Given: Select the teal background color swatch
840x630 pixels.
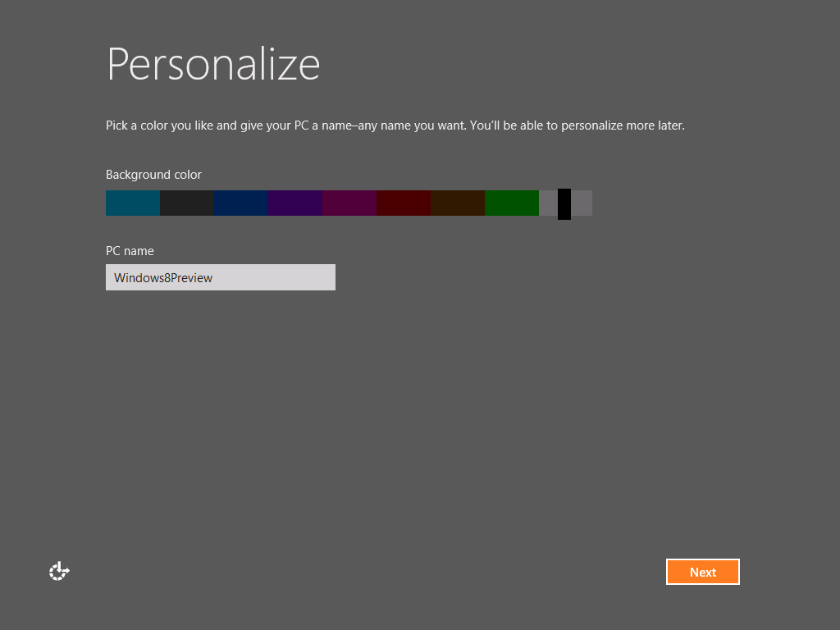Looking at the screenshot, I should pyautogui.click(x=133, y=203).
